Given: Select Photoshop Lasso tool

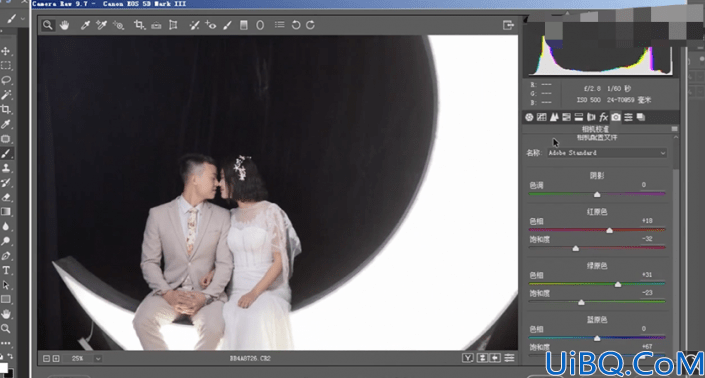Looking at the screenshot, I should coord(6,80).
